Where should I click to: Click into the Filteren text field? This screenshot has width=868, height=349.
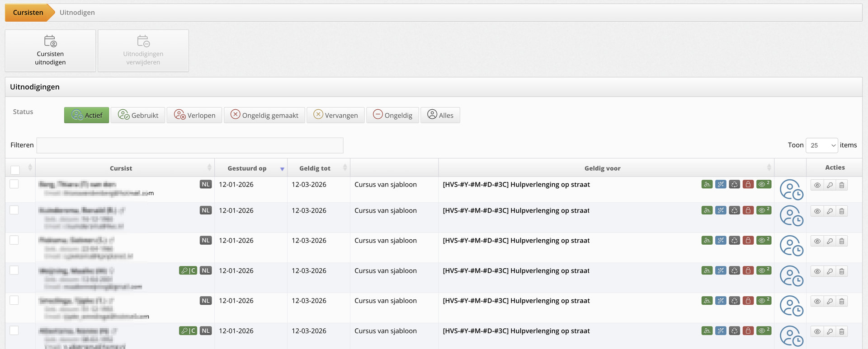pyautogui.click(x=190, y=145)
